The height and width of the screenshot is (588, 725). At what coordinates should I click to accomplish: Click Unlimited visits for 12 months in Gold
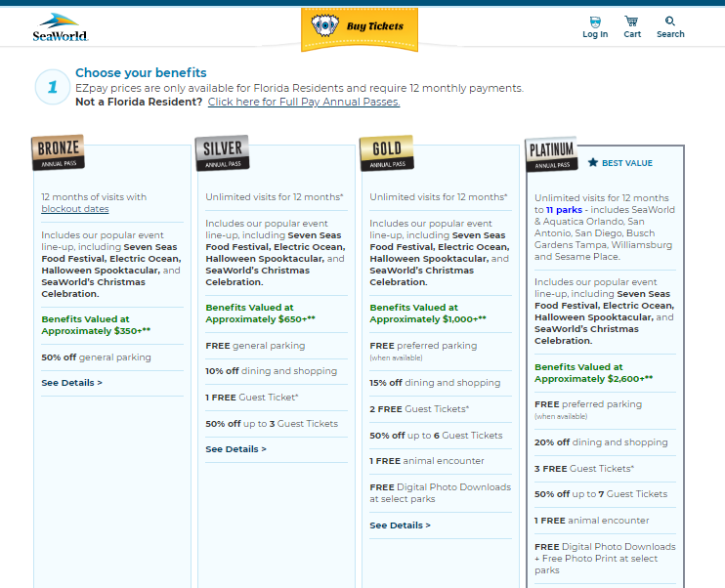[439, 197]
